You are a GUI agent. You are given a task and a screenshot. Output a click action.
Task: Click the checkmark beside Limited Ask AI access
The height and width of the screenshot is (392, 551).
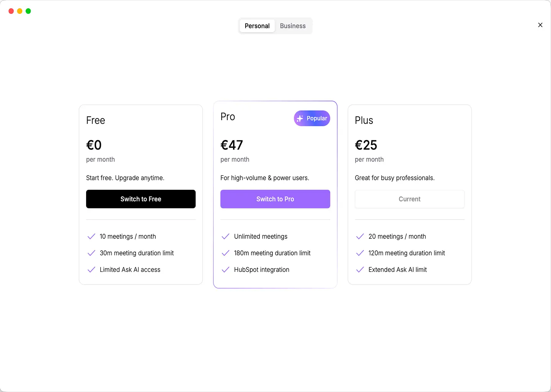[91, 269]
